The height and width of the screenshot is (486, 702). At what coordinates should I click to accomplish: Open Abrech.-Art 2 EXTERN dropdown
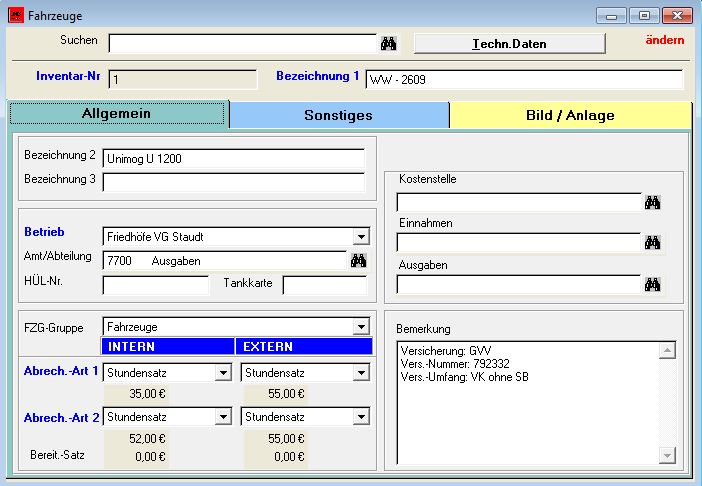click(360, 417)
